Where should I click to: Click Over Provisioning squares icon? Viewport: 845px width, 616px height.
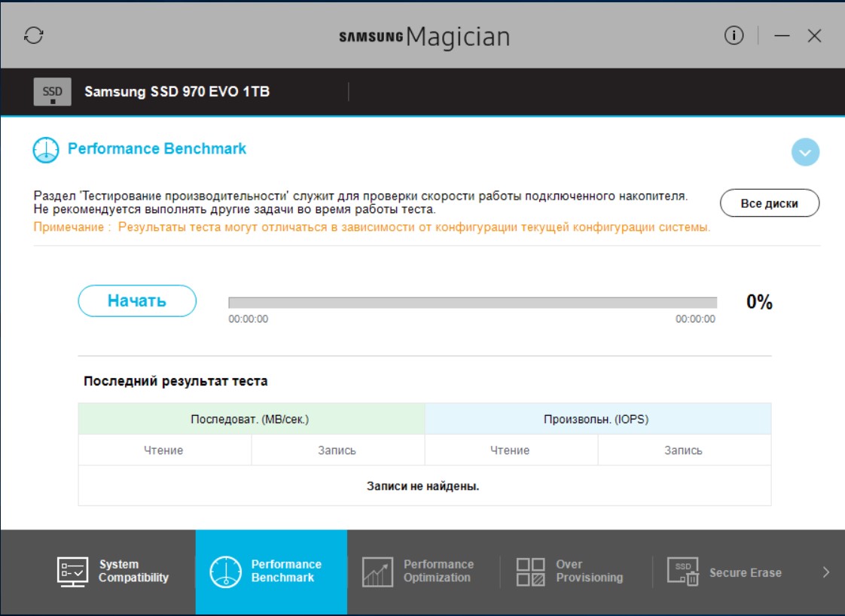(x=530, y=572)
